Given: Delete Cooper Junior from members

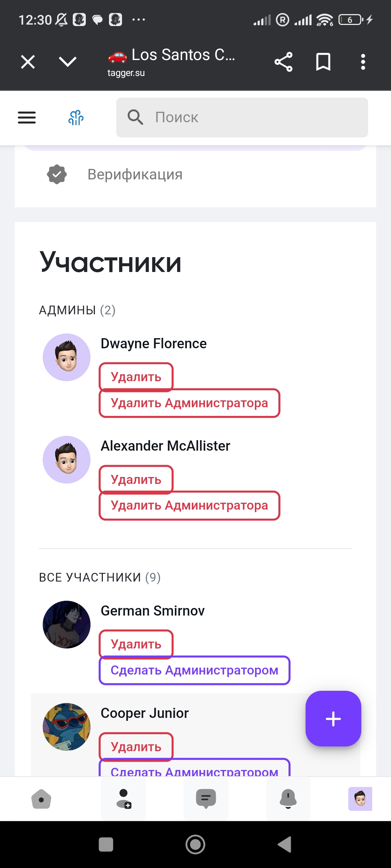Looking at the screenshot, I should 136,746.
